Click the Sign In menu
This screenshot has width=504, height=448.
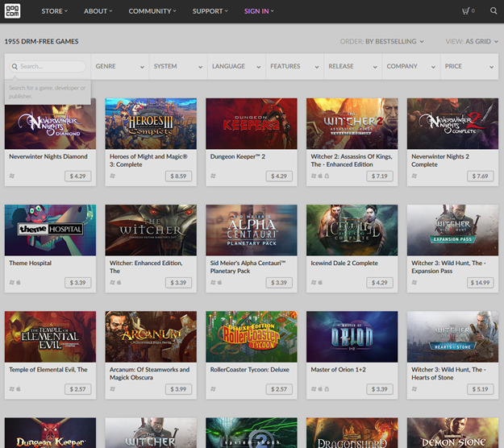(x=259, y=11)
